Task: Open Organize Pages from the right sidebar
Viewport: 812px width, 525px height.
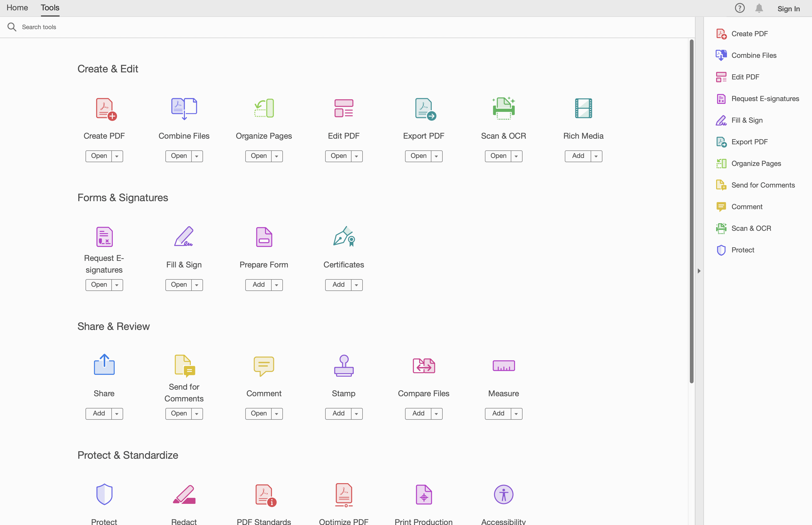Action: pyautogui.click(x=748, y=164)
